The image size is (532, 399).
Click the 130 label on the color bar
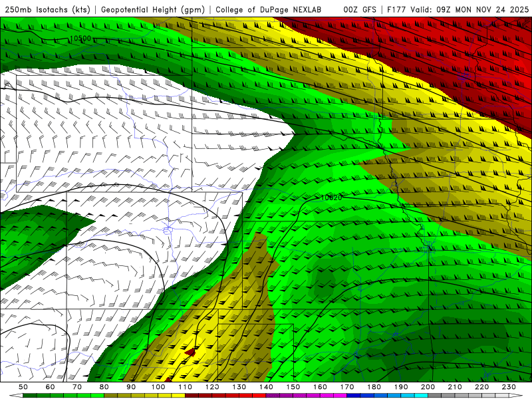click(239, 387)
